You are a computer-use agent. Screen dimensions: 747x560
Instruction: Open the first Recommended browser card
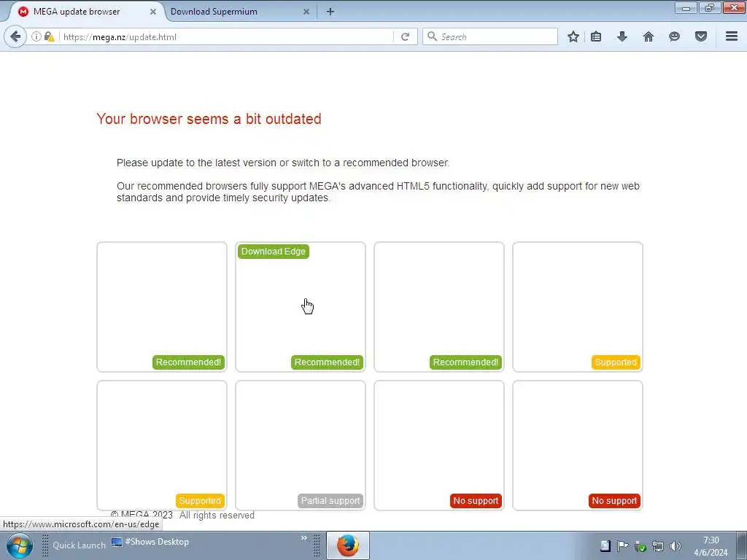point(162,307)
